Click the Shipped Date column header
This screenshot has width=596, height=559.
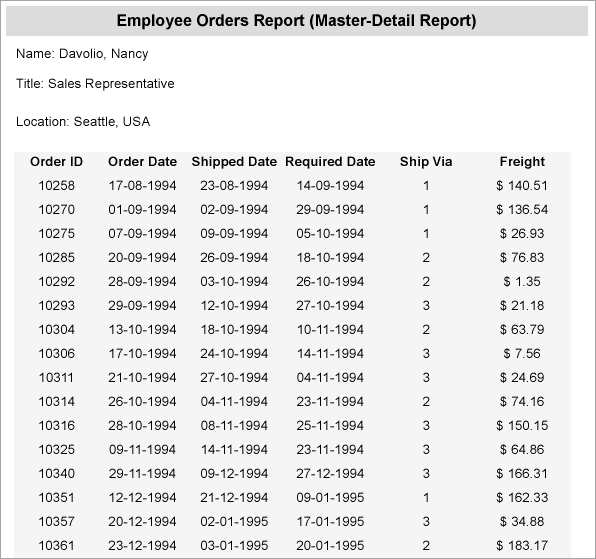[x=234, y=162]
